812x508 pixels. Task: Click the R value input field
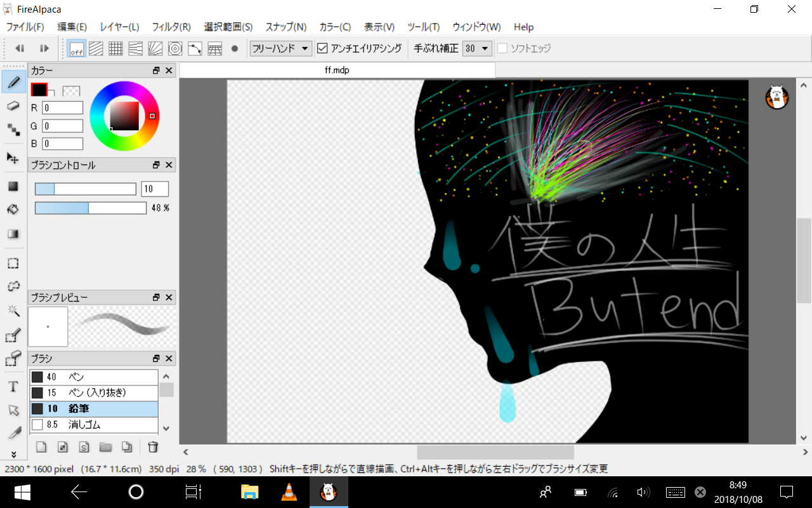tap(63, 108)
